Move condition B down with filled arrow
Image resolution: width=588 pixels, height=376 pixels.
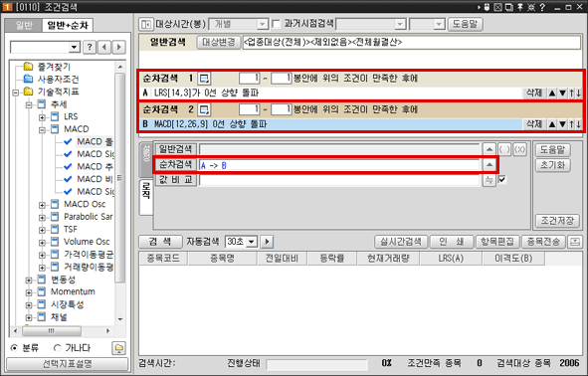coord(562,124)
